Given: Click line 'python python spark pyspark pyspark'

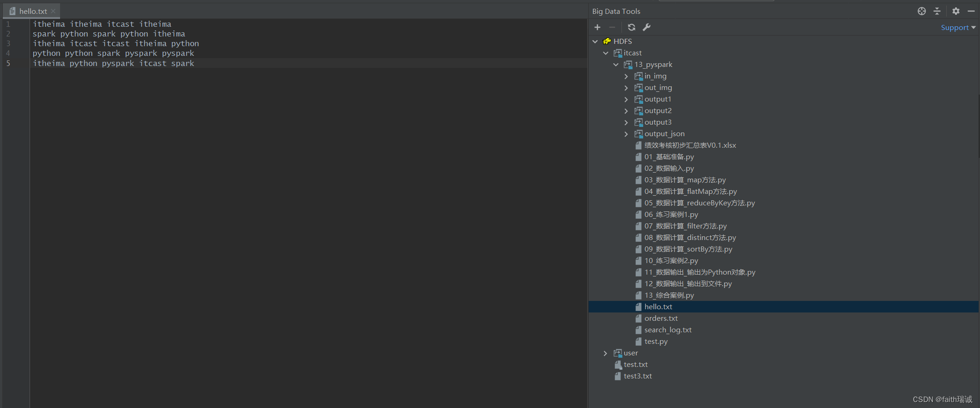Looking at the screenshot, I should 113,54.
